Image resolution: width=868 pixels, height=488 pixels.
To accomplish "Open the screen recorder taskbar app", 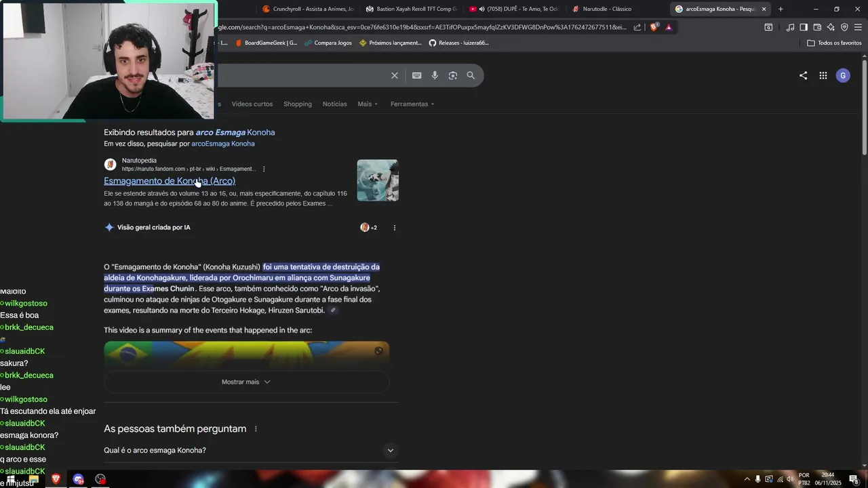I will point(100,479).
